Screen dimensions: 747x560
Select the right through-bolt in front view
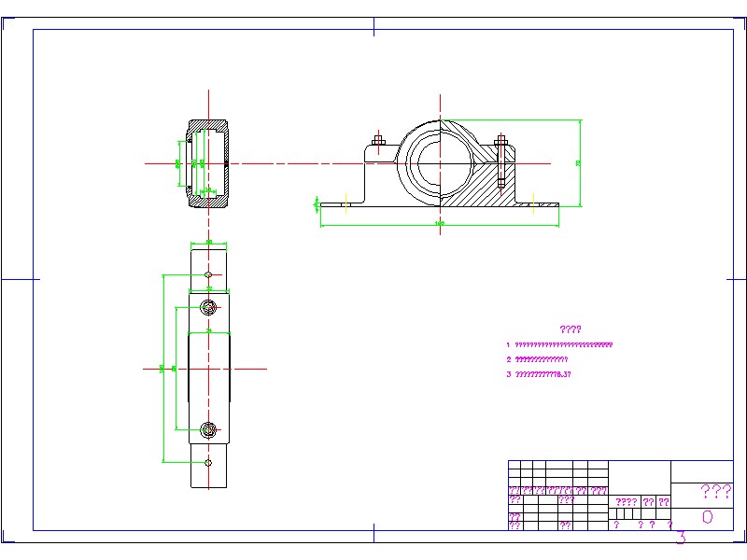coord(500,161)
